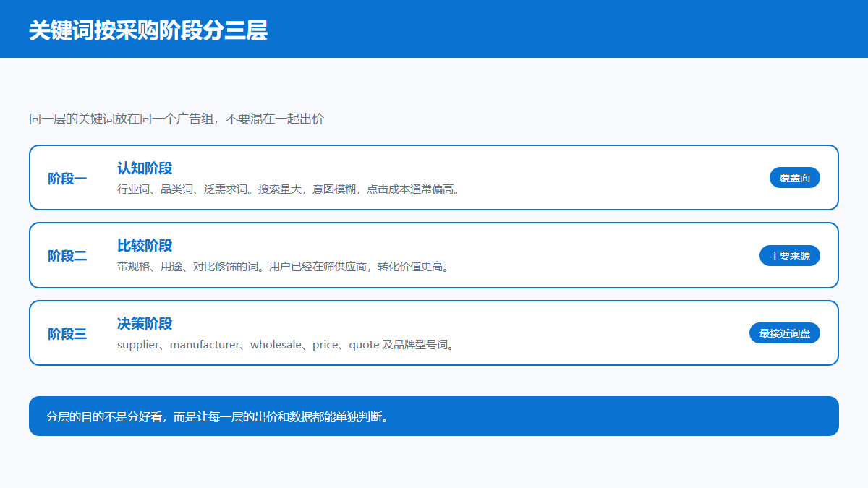
Task: Click the 认知阶段 heading
Action: pos(145,168)
